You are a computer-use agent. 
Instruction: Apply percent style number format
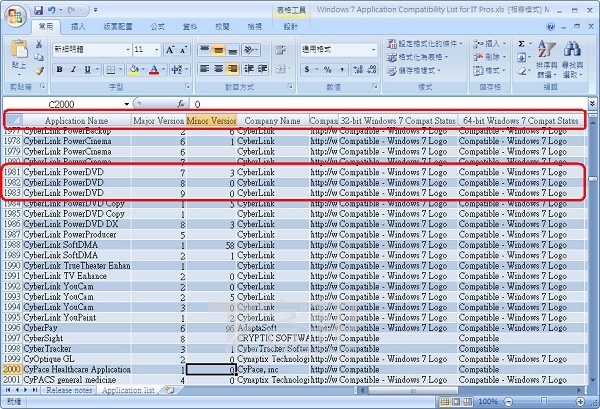[328, 70]
